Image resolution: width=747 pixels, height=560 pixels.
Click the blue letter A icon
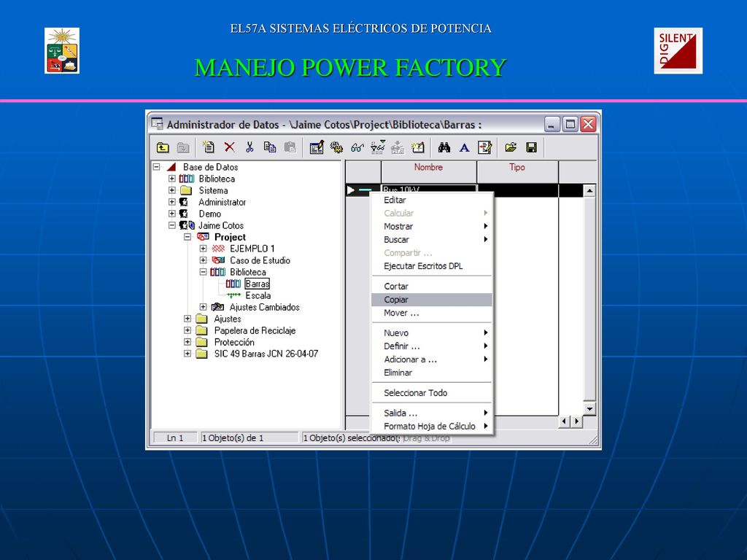pos(464,148)
